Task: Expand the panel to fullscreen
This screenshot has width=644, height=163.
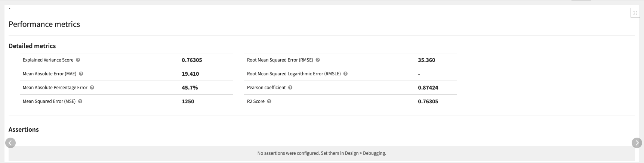Action: pos(635,13)
